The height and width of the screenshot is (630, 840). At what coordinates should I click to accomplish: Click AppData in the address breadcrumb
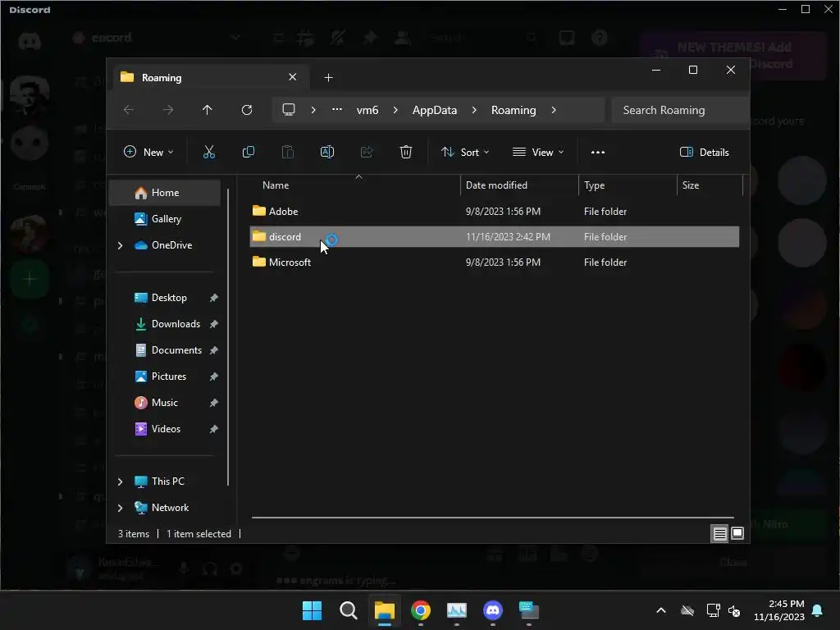pos(435,110)
